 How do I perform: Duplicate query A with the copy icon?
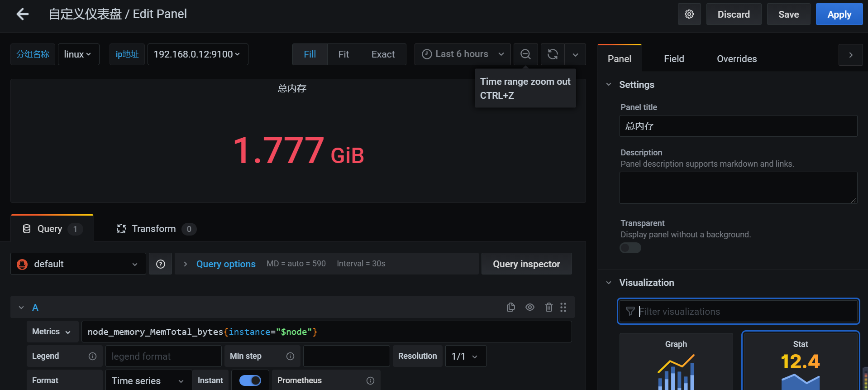click(511, 307)
